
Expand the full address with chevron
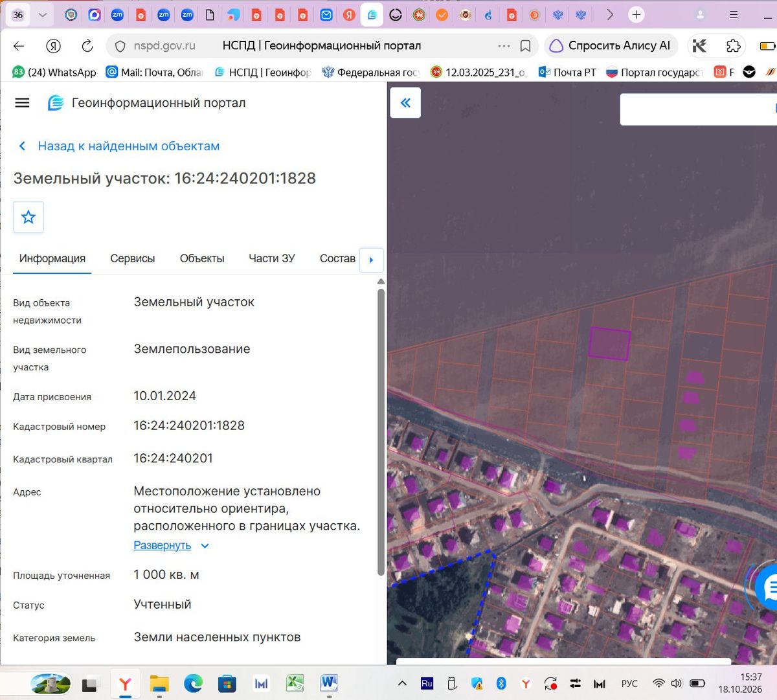[x=205, y=546]
